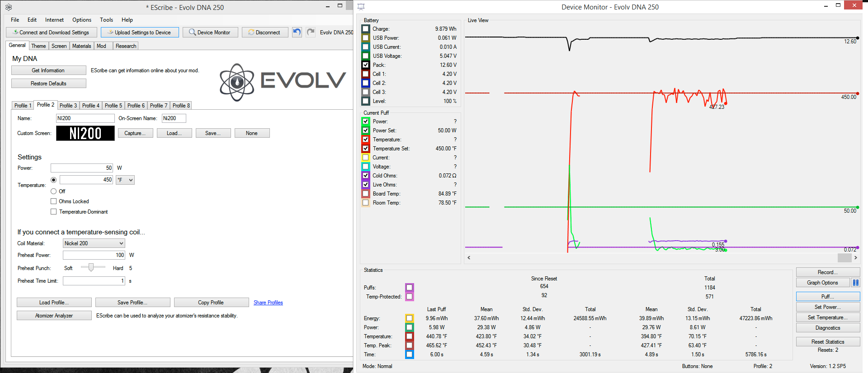868x373 pixels.
Task: Click the Share Profiles link
Action: pyautogui.click(x=268, y=303)
